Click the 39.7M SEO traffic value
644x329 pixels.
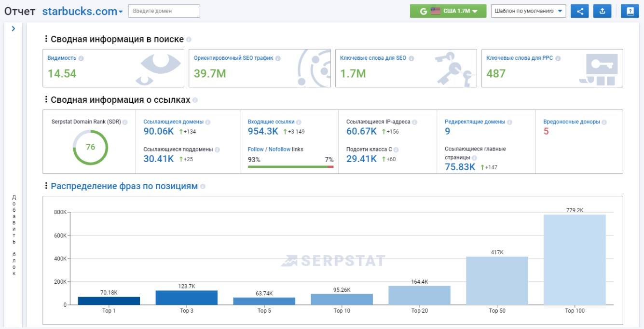(210, 73)
